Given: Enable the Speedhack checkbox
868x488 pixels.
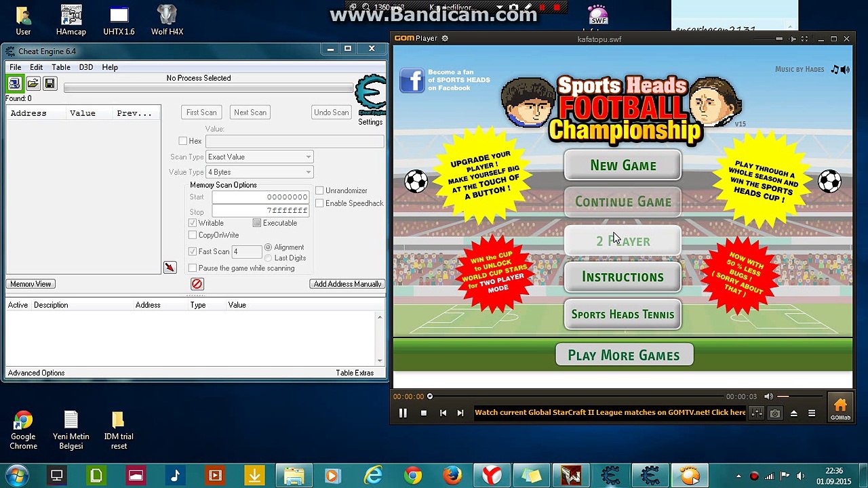Looking at the screenshot, I should (x=319, y=203).
